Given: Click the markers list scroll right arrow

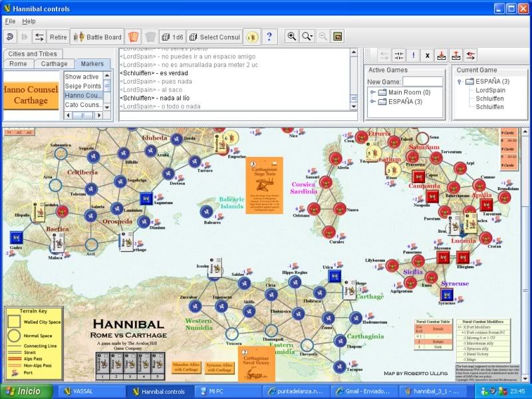Looking at the screenshot, I should point(99,115).
